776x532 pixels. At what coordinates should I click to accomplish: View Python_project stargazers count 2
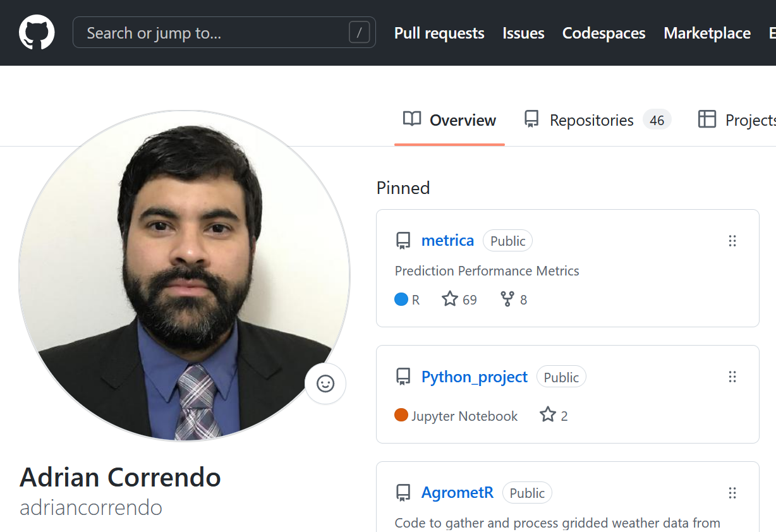click(564, 416)
